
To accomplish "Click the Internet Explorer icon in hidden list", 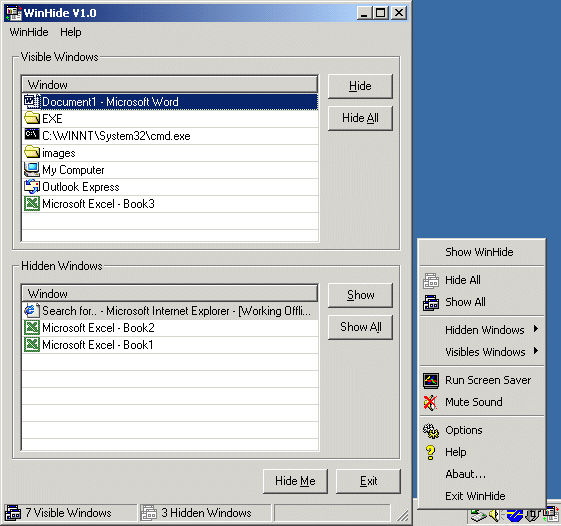I will (31, 311).
